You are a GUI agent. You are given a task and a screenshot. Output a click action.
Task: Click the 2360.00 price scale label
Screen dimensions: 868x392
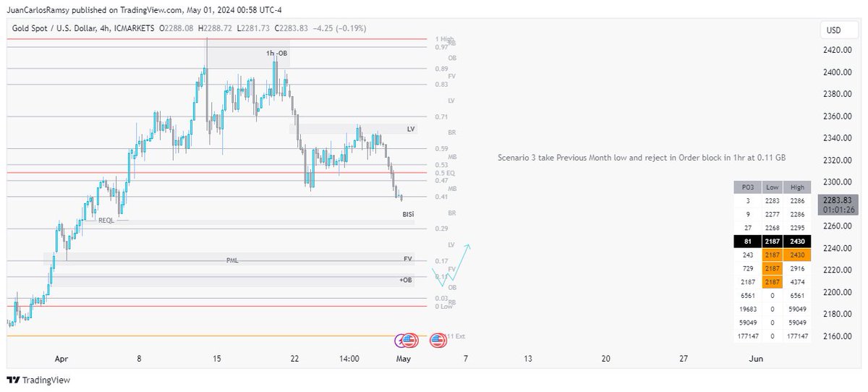(839, 116)
